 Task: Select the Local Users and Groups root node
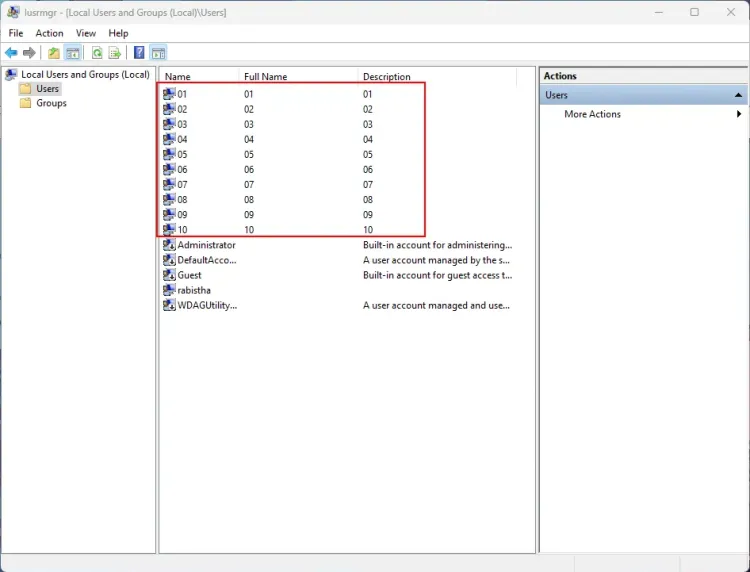[85, 75]
